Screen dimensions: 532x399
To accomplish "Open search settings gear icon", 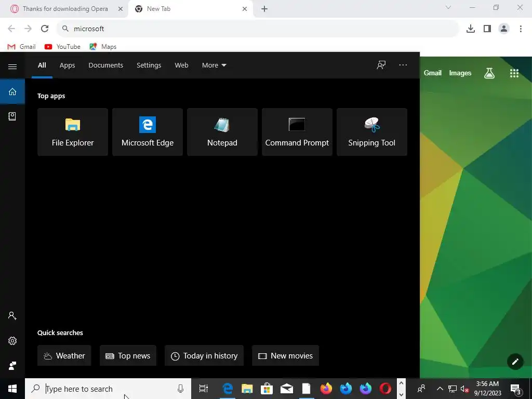I will tap(12, 341).
